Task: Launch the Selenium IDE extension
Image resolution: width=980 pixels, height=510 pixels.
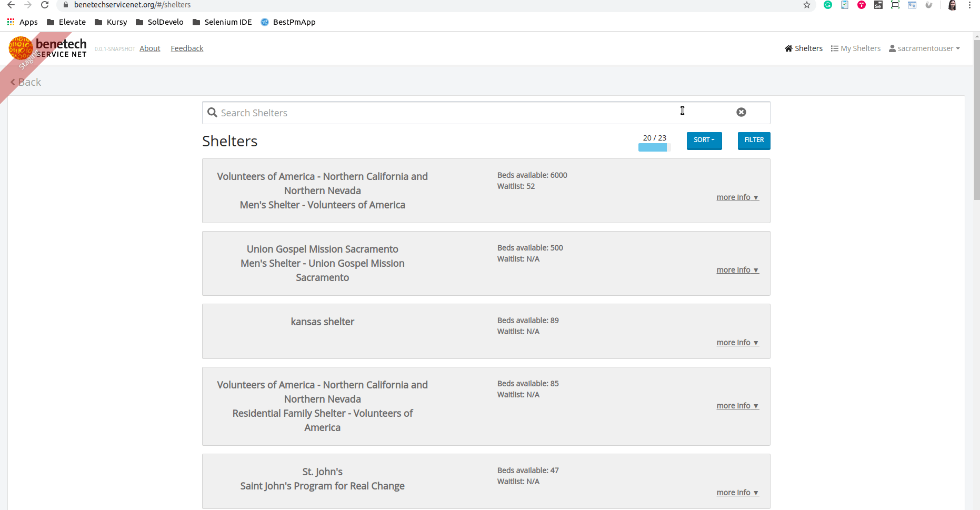Action: tap(878, 5)
